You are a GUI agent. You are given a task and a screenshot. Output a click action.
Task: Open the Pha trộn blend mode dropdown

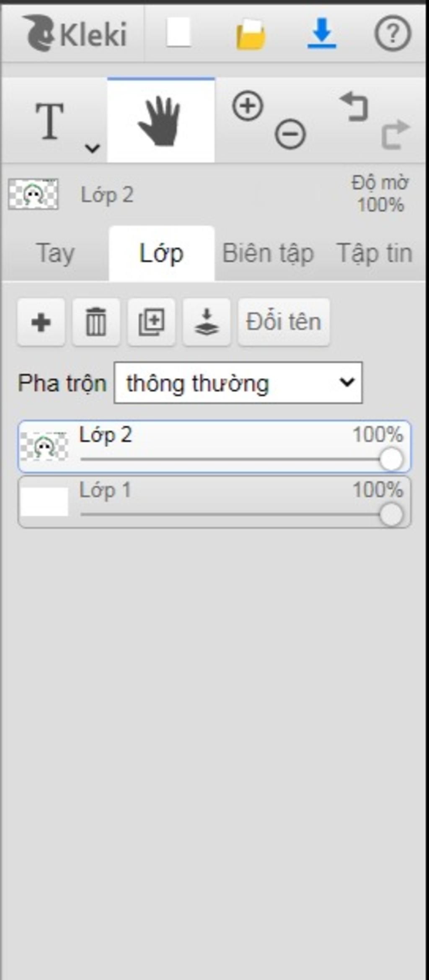(238, 383)
